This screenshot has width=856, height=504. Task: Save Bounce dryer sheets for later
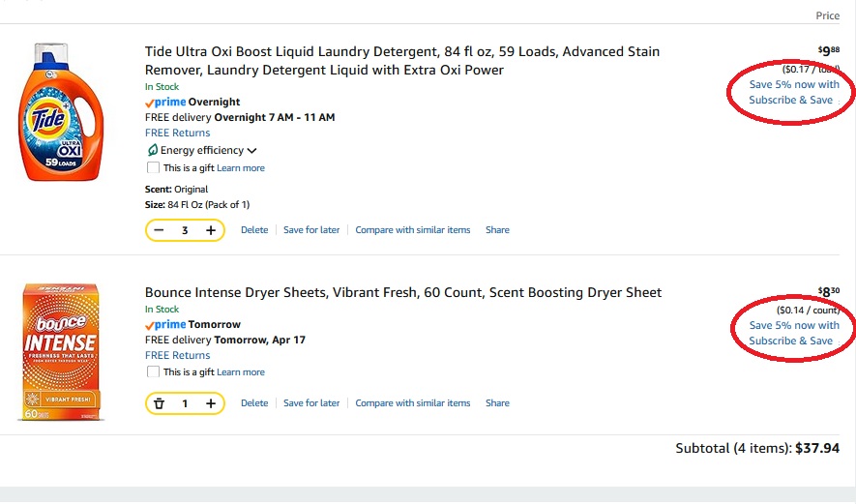[311, 403]
